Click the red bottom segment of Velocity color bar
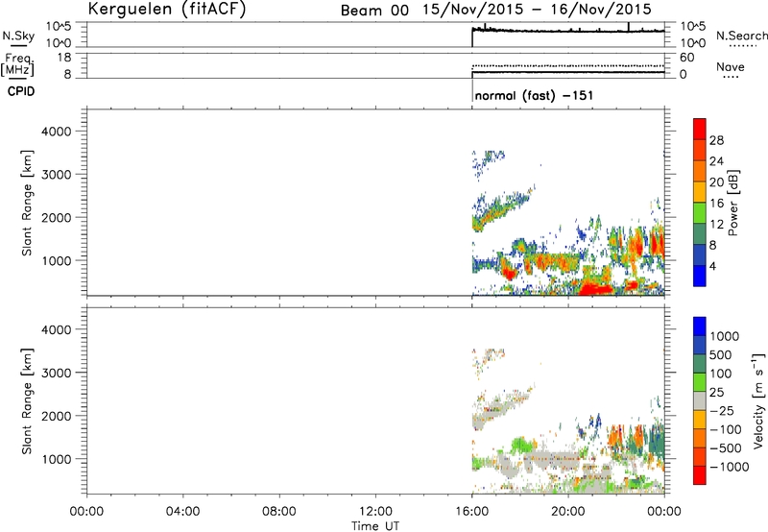This screenshot has height=532, width=768. click(700, 475)
